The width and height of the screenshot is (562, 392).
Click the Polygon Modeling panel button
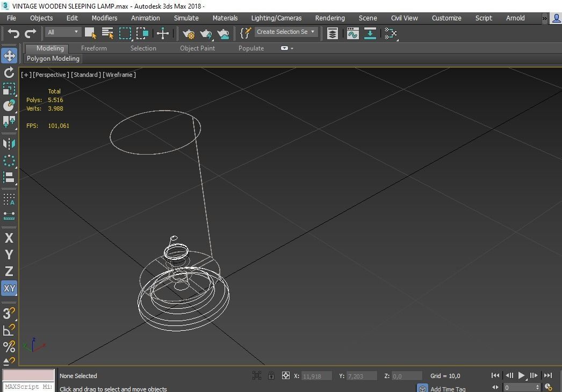coord(53,59)
